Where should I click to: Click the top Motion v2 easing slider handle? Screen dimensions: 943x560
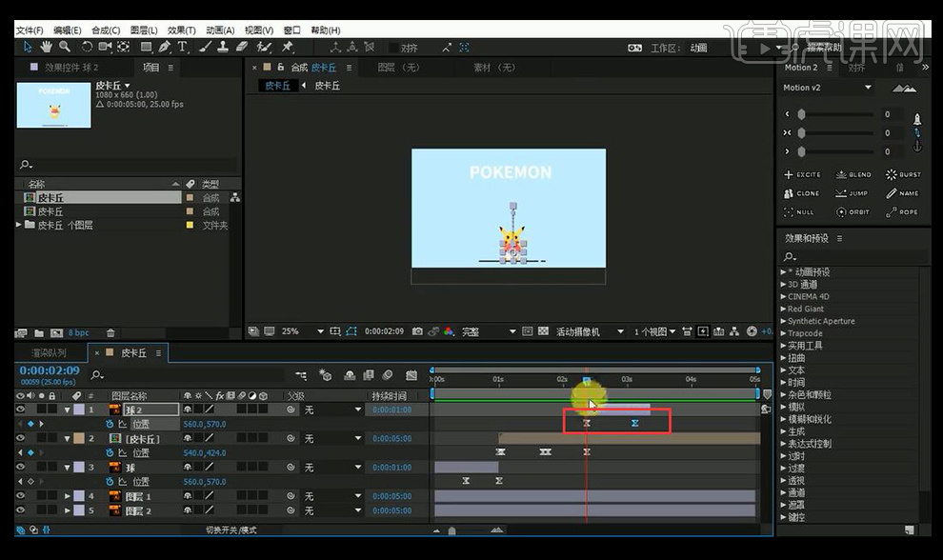[x=801, y=114]
